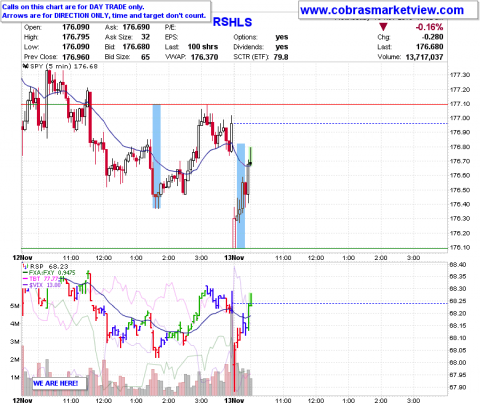480x406 pixels.
Task: Click the RSP legend bar icon
Action: 25,266
